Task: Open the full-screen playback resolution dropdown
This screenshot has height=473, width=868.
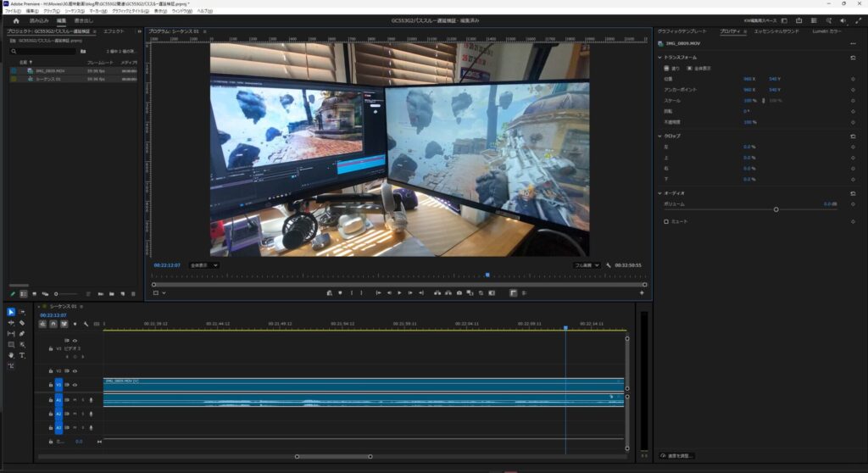Action: pyautogui.click(x=587, y=265)
